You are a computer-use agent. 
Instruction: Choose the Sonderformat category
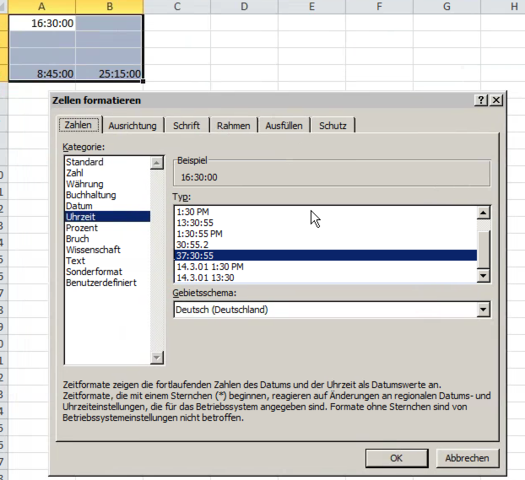107,272
